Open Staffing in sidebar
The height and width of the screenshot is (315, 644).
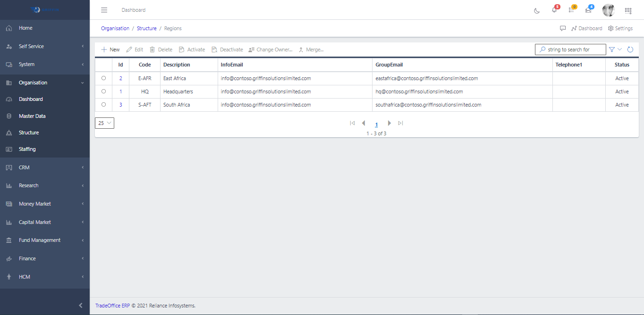(27, 149)
